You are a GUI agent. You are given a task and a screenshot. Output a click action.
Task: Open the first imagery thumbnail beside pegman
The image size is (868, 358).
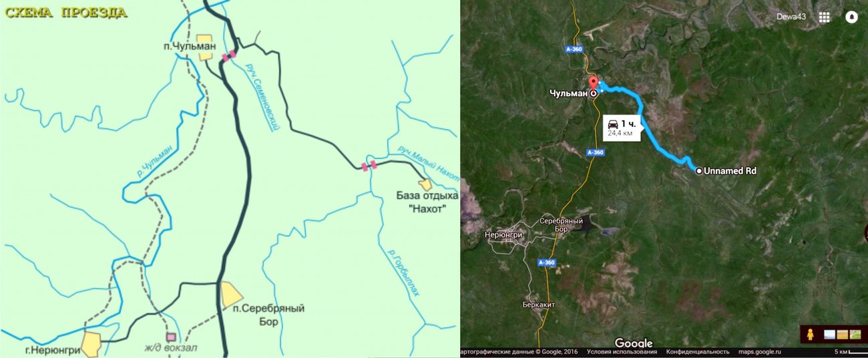click(829, 334)
